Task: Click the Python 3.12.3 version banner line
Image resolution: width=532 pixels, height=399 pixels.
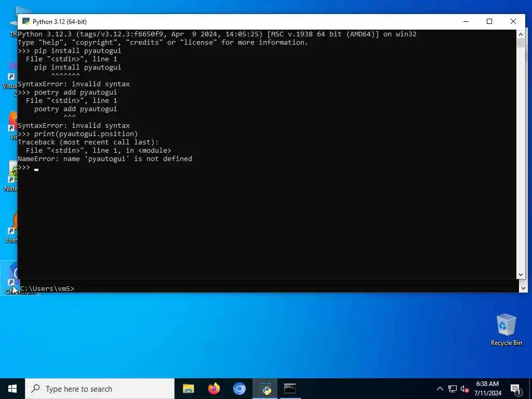Action: (217, 34)
